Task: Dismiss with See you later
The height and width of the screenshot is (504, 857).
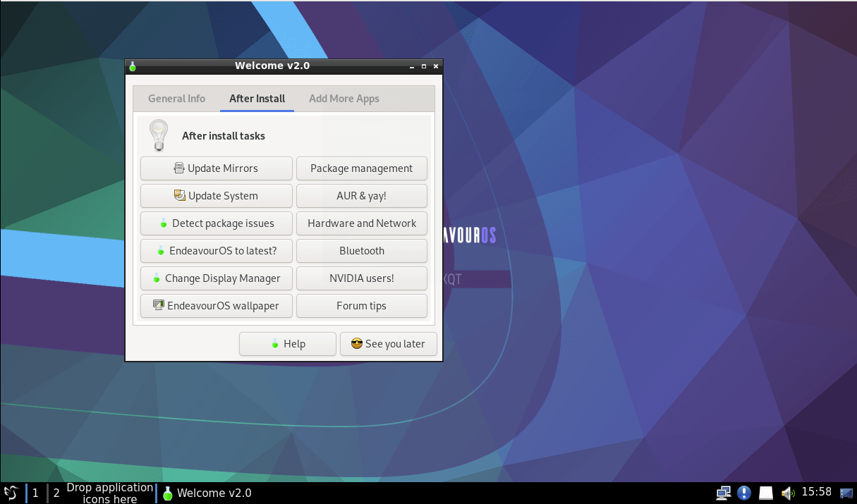Action: (x=389, y=344)
